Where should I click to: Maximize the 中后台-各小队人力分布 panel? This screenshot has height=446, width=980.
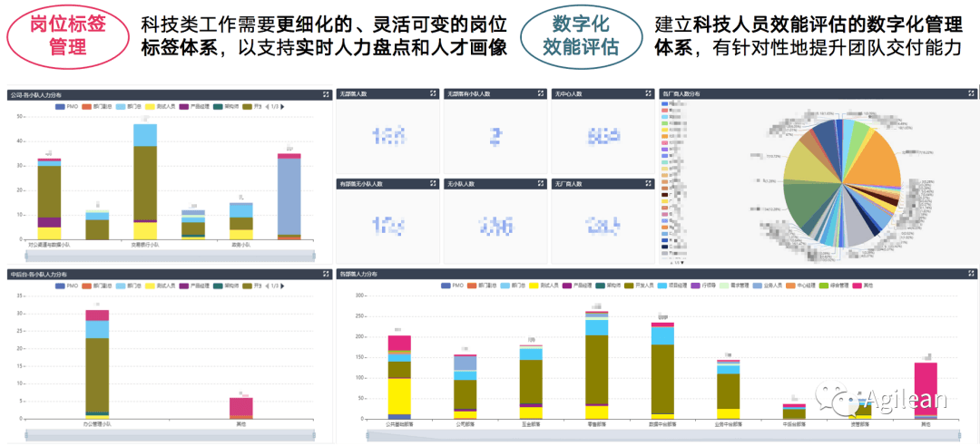326,274
